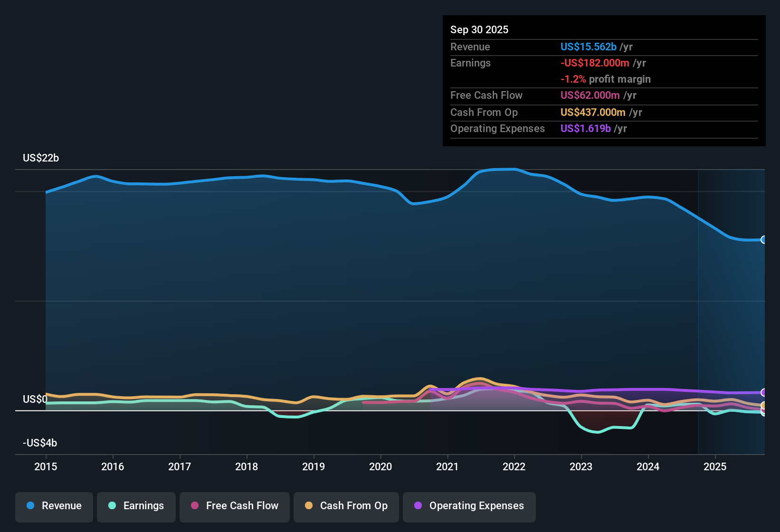
Task: Select the Cash From Op endpoint marker
Action: click(x=764, y=405)
